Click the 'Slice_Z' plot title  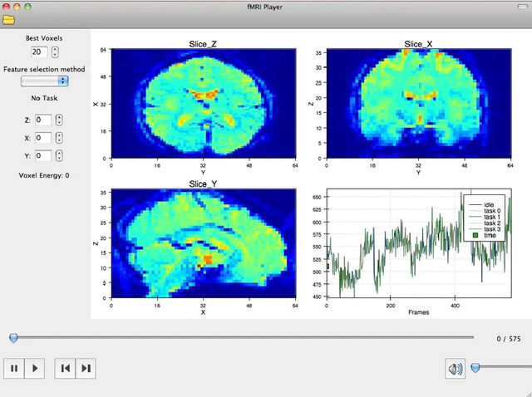pyautogui.click(x=203, y=44)
